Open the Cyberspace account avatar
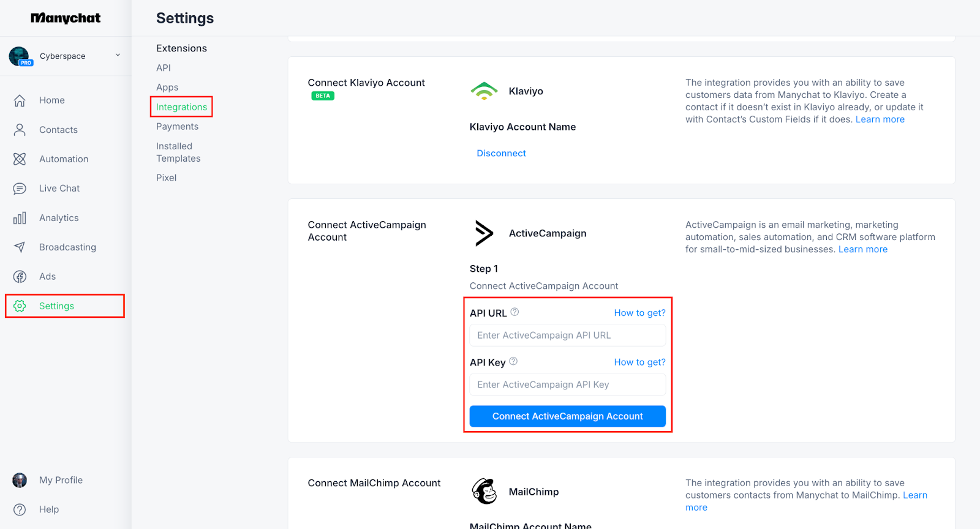 [x=20, y=56]
